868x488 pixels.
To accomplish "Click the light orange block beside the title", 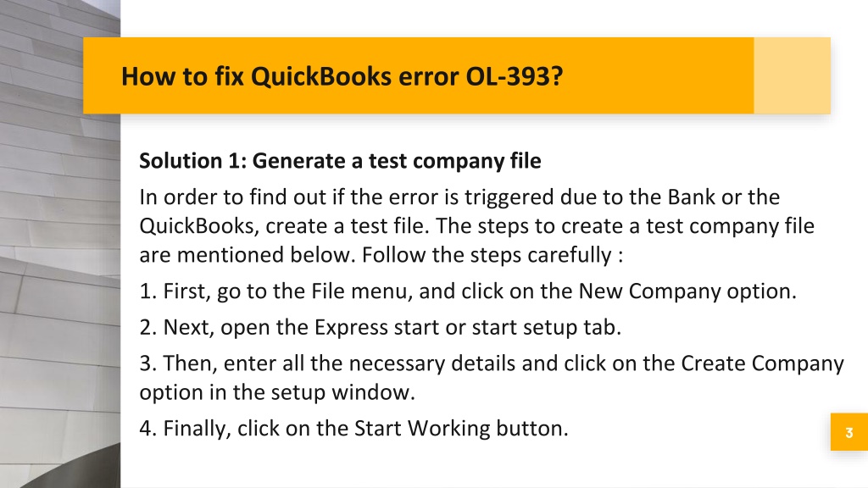I will (793, 75).
